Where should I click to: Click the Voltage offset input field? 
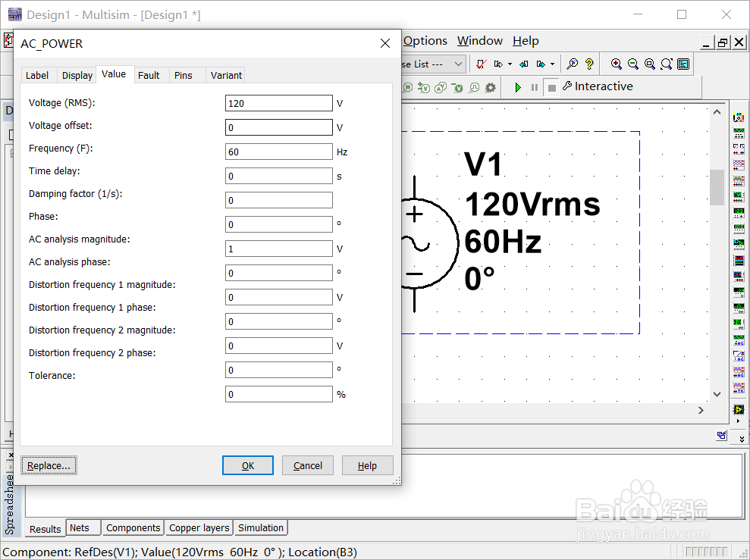point(279,127)
